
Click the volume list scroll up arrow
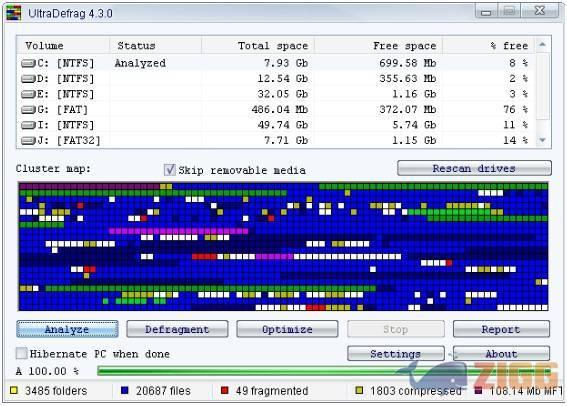click(542, 44)
